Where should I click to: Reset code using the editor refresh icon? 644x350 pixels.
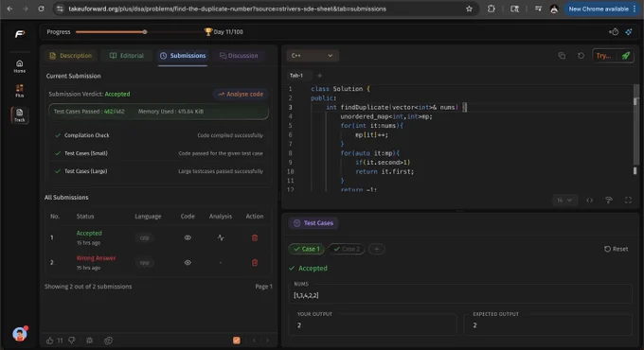click(581, 56)
